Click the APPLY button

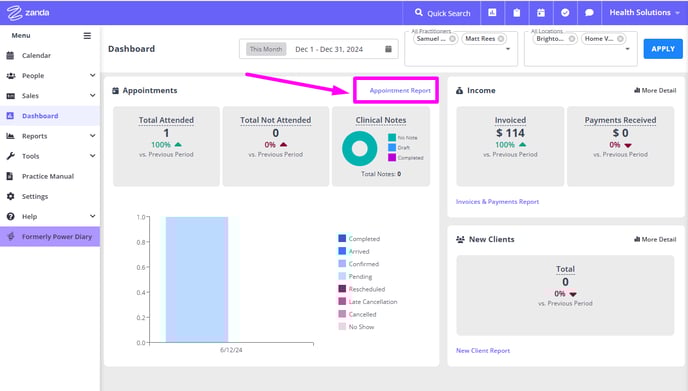[x=663, y=49]
